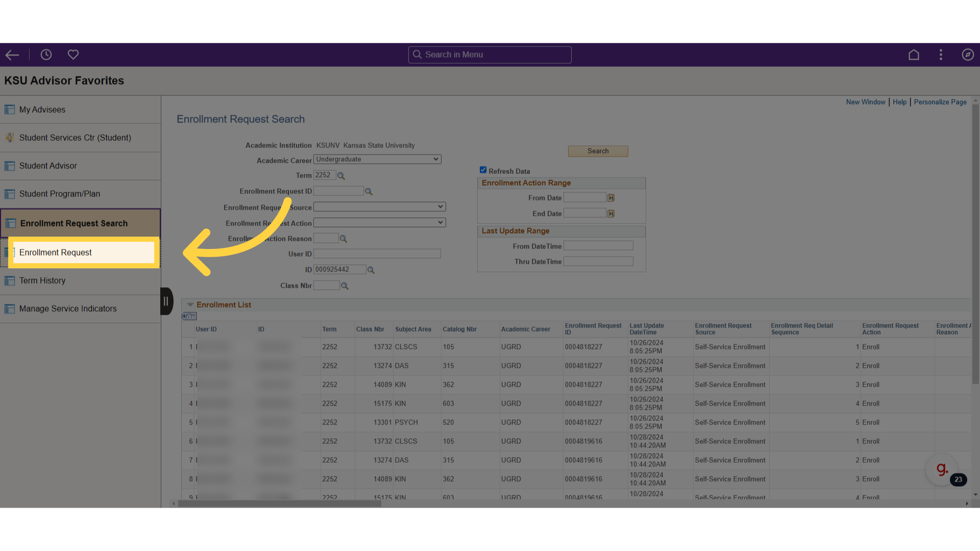Click the Thru DateTime input field
This screenshot has height=551, width=980.
point(598,261)
